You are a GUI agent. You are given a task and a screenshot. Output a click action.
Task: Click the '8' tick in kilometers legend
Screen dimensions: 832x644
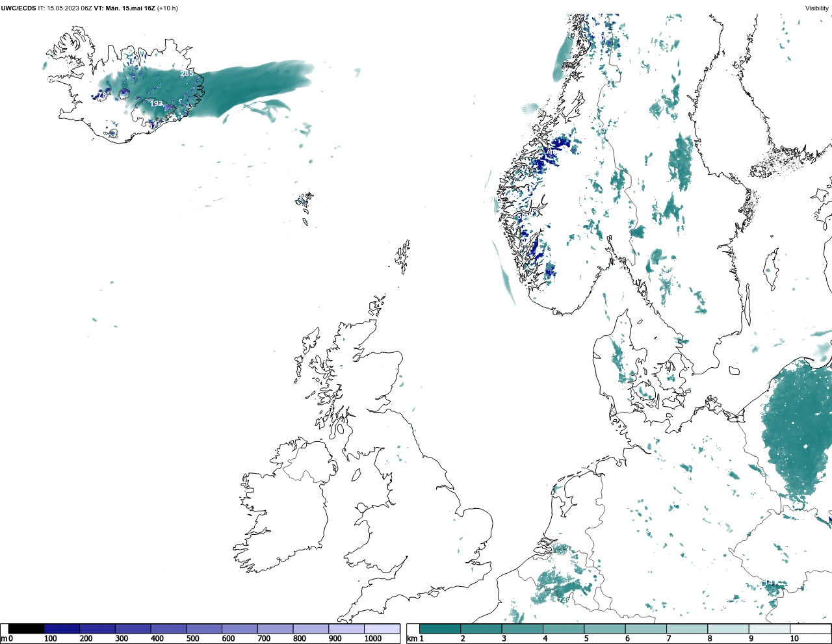click(x=710, y=639)
